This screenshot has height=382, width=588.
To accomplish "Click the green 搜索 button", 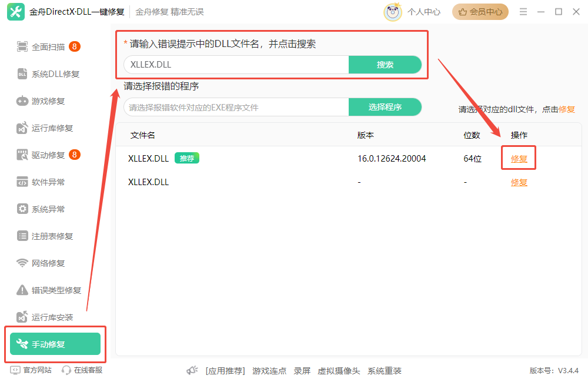I will [385, 65].
